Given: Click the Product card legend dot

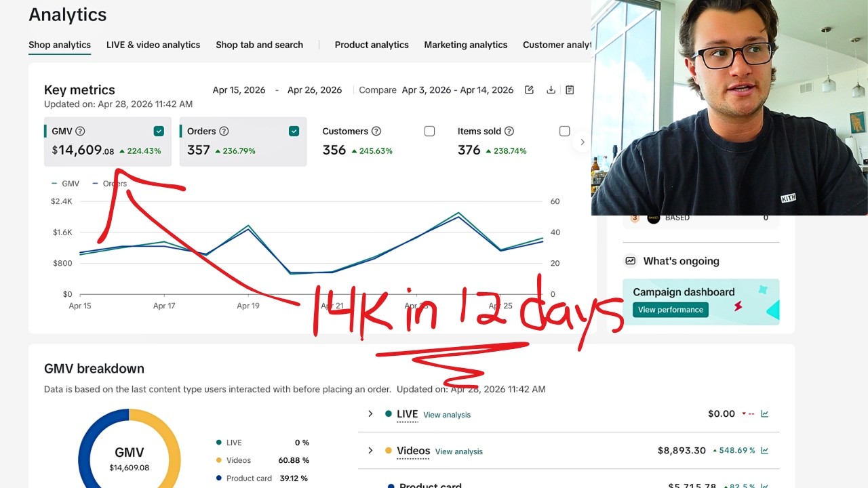Looking at the screenshot, I should [x=218, y=478].
